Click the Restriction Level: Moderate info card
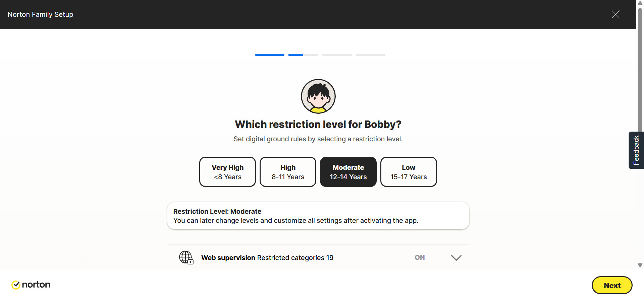This screenshot has width=644, height=300. (318, 216)
